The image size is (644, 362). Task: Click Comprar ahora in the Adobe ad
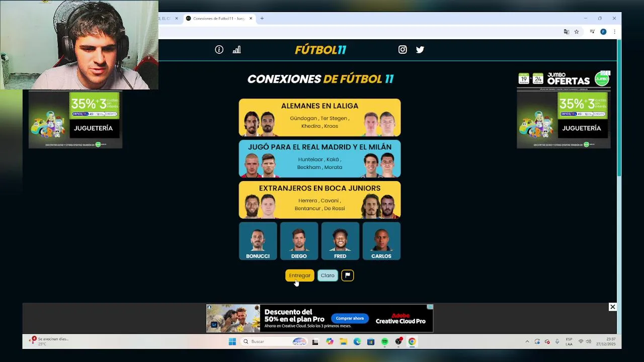[350, 318]
